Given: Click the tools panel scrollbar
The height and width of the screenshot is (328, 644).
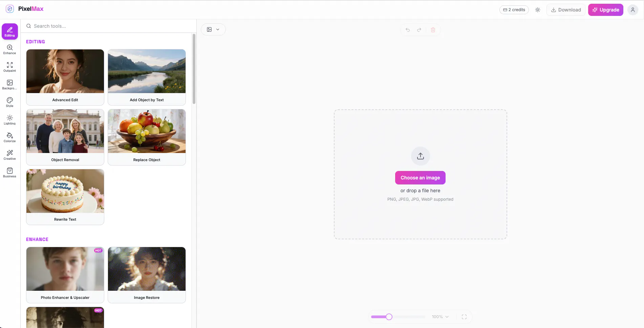Looking at the screenshot, I should [x=194, y=69].
